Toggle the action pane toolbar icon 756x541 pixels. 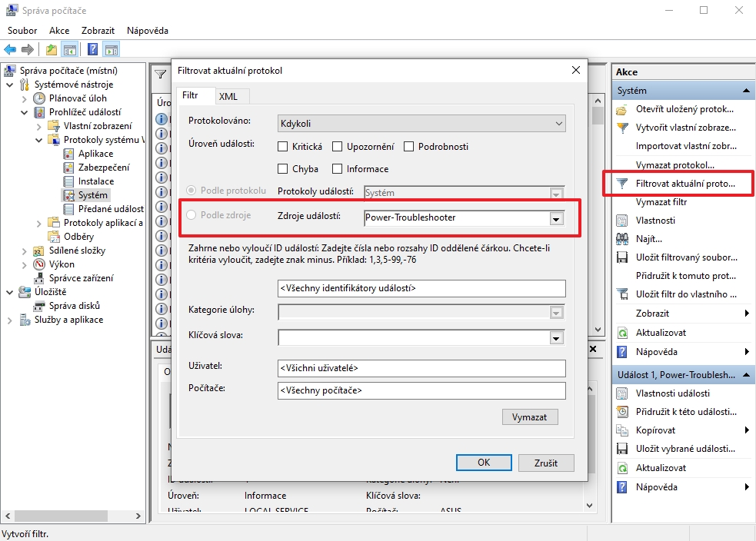tap(112, 49)
